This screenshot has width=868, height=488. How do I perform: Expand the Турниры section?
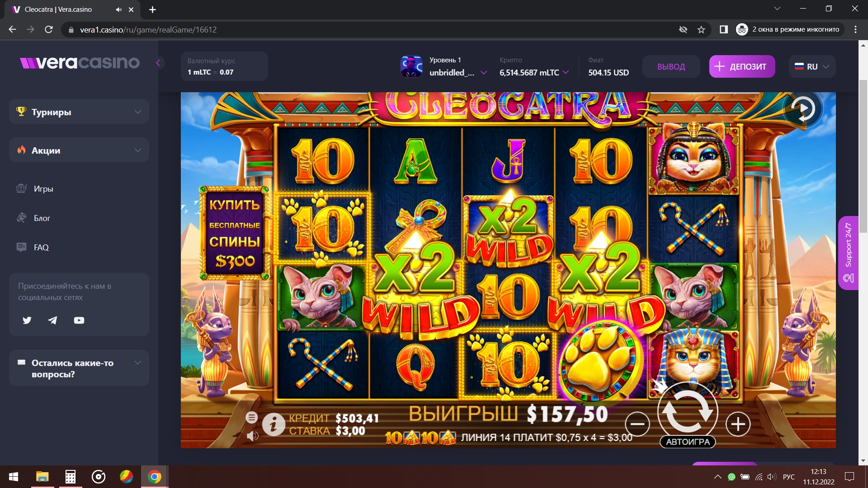[x=79, y=112]
